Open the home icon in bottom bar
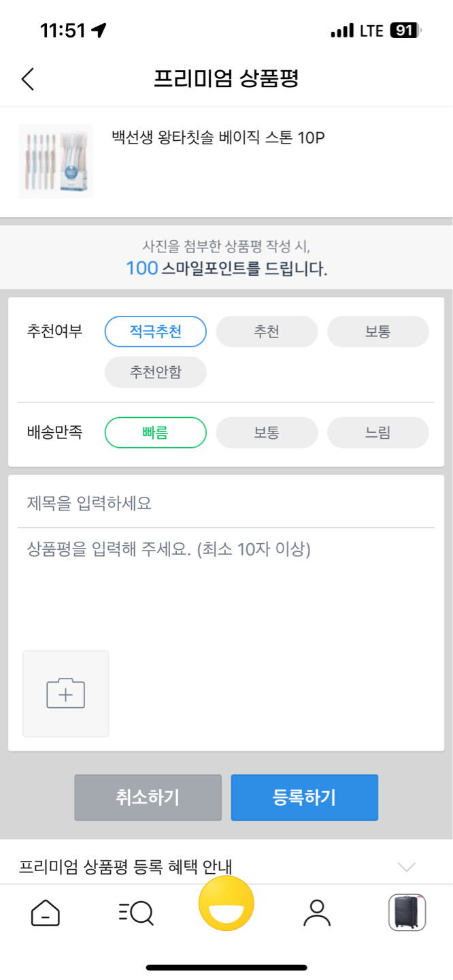This screenshot has width=453, height=980. (45, 913)
